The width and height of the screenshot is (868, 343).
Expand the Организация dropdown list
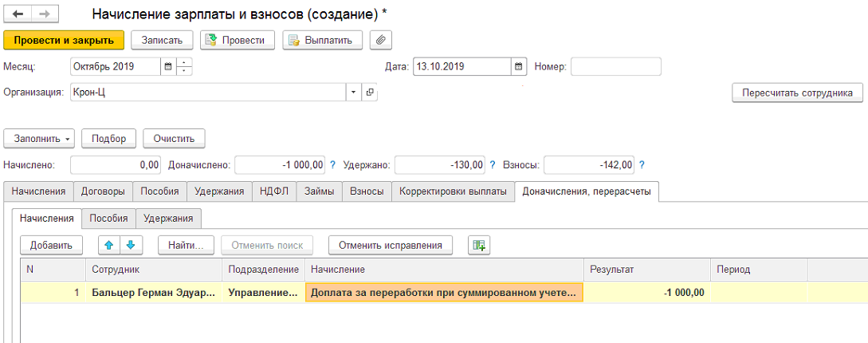point(354,93)
